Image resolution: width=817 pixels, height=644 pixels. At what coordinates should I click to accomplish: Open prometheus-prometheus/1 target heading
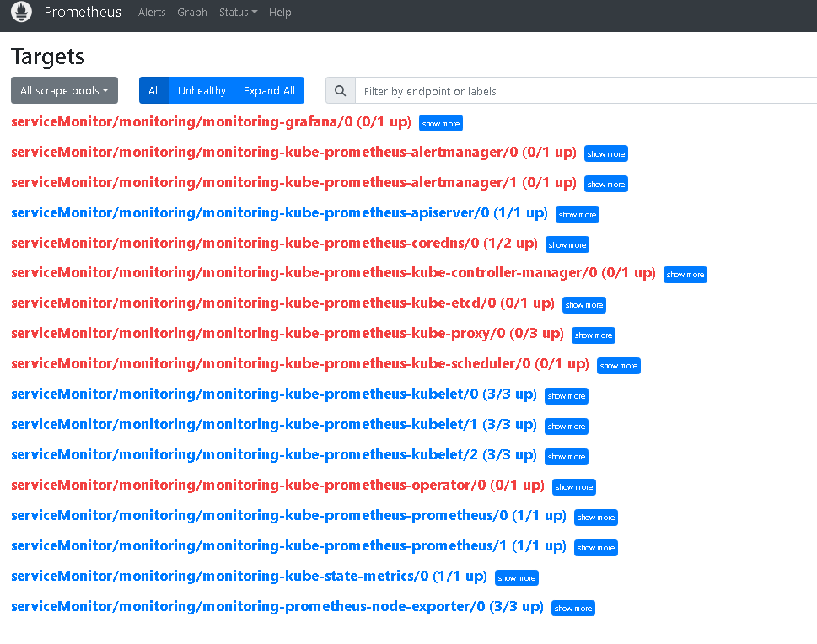pyautogui.click(x=288, y=545)
